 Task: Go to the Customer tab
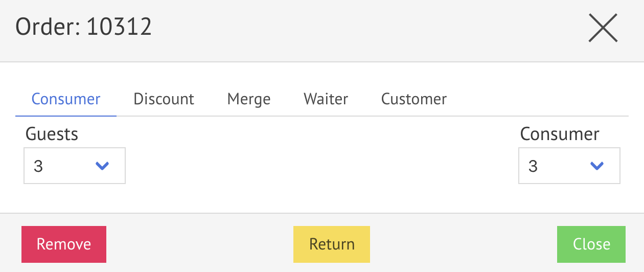coord(414,99)
